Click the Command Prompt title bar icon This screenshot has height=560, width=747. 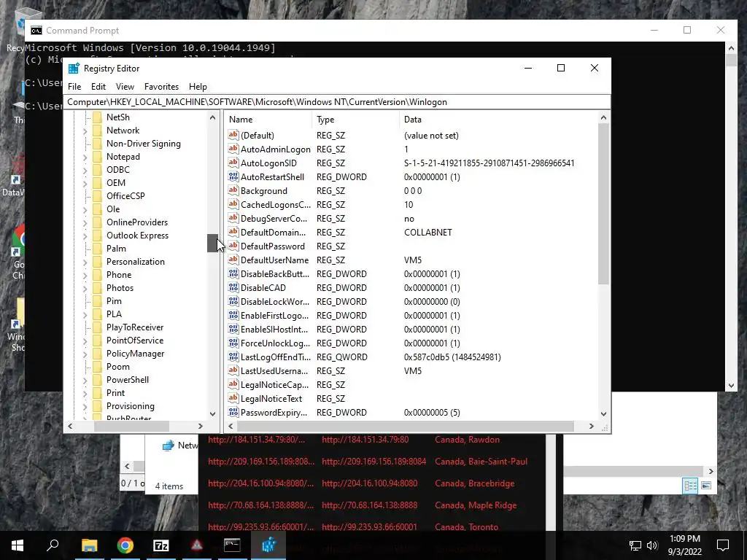coord(36,31)
